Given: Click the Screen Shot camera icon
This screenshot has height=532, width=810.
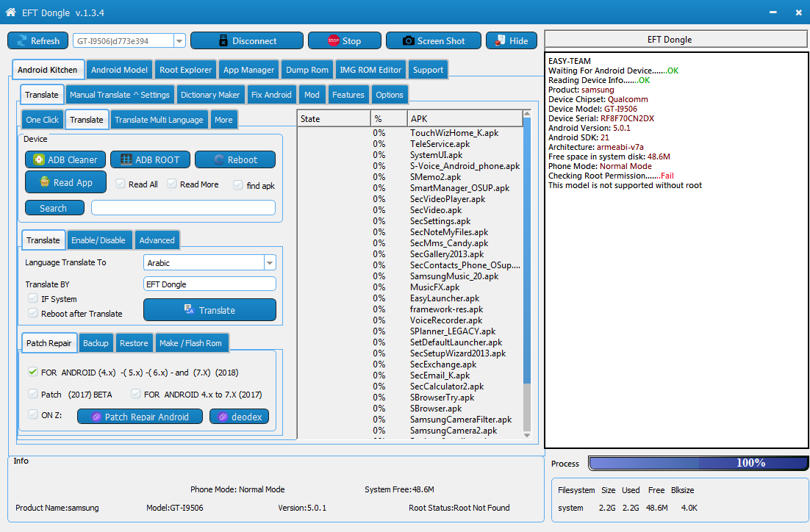Looking at the screenshot, I should (x=408, y=41).
